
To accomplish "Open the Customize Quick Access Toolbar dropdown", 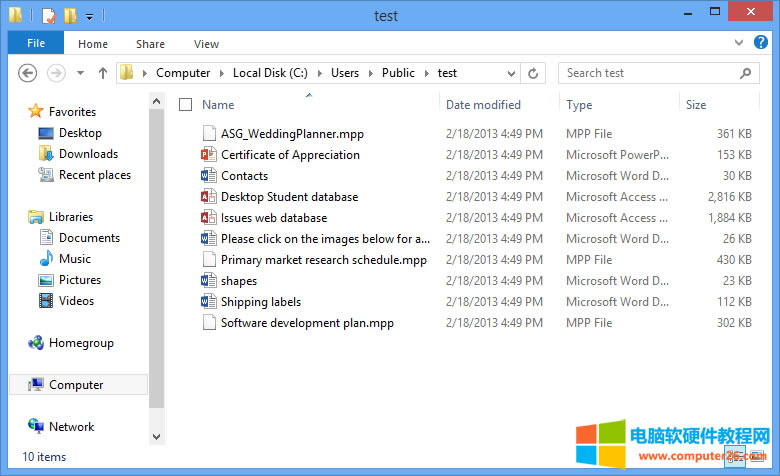I will click(90, 16).
